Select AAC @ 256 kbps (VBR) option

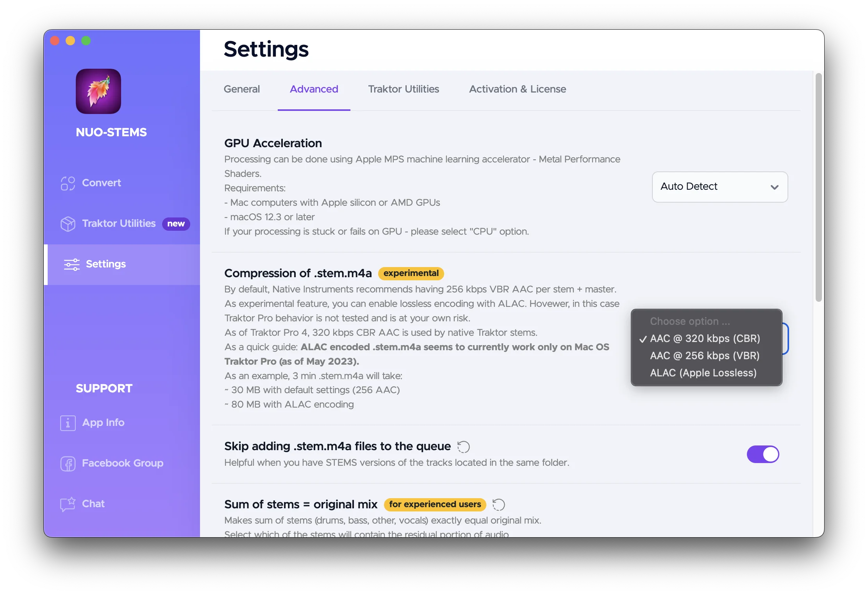(705, 356)
